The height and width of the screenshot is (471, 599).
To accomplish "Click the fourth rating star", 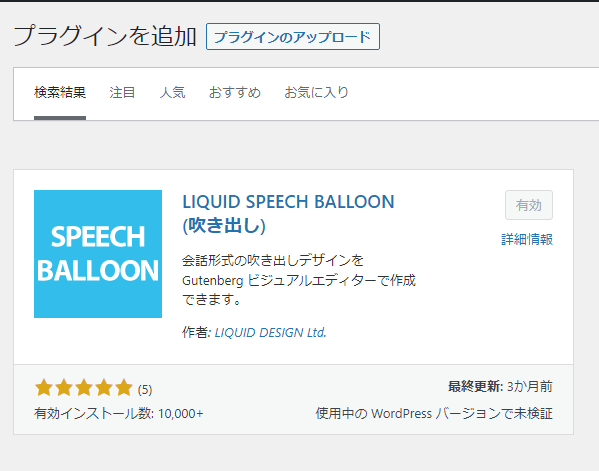I will pos(104,388).
